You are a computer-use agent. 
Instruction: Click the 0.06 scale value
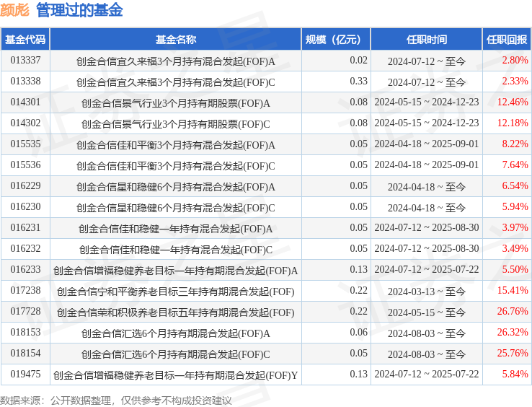point(358,332)
